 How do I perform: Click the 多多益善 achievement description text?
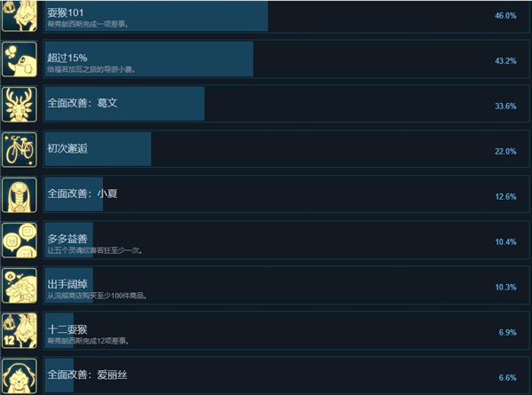[x=95, y=250]
